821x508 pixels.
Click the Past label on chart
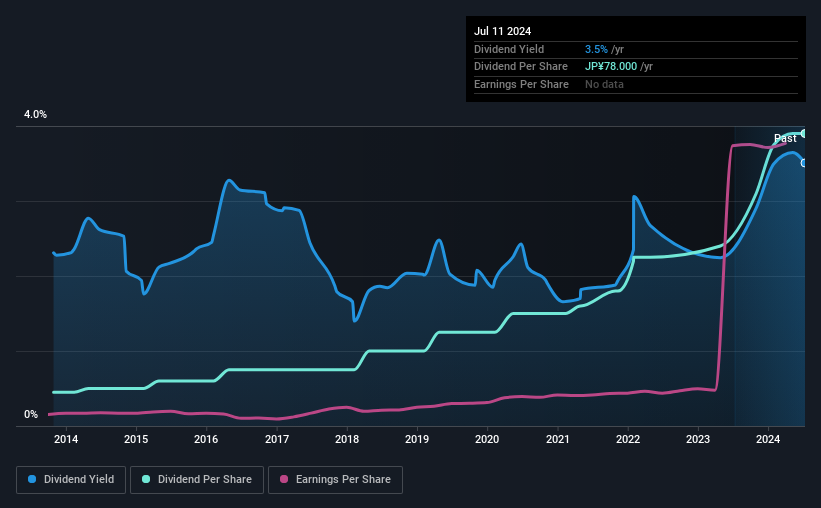[x=785, y=138]
